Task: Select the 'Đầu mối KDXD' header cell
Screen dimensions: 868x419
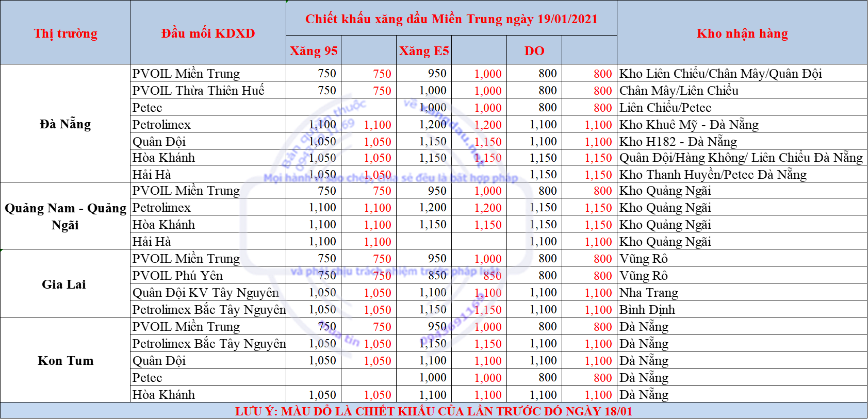Action: 208,33
